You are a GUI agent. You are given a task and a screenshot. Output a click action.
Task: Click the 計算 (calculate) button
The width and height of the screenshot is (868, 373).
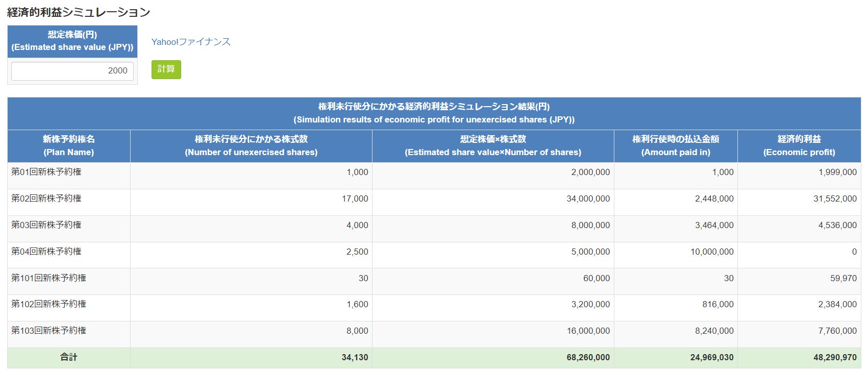click(x=166, y=69)
